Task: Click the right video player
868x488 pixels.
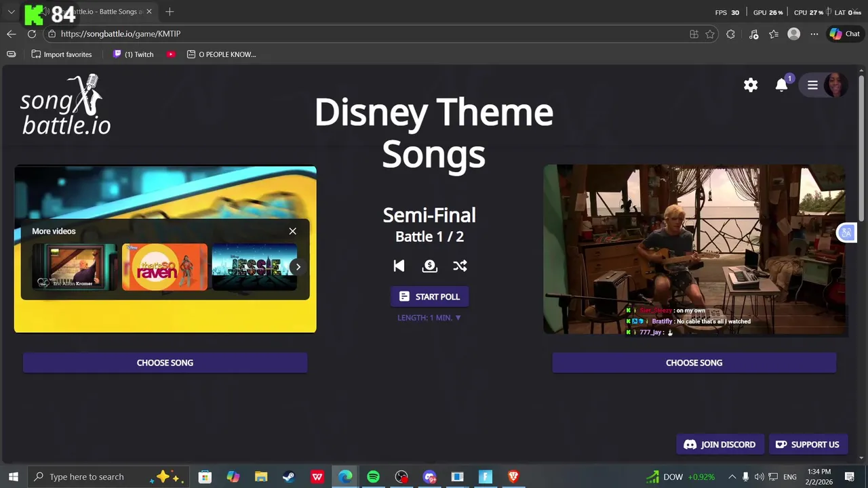Action: coord(694,250)
